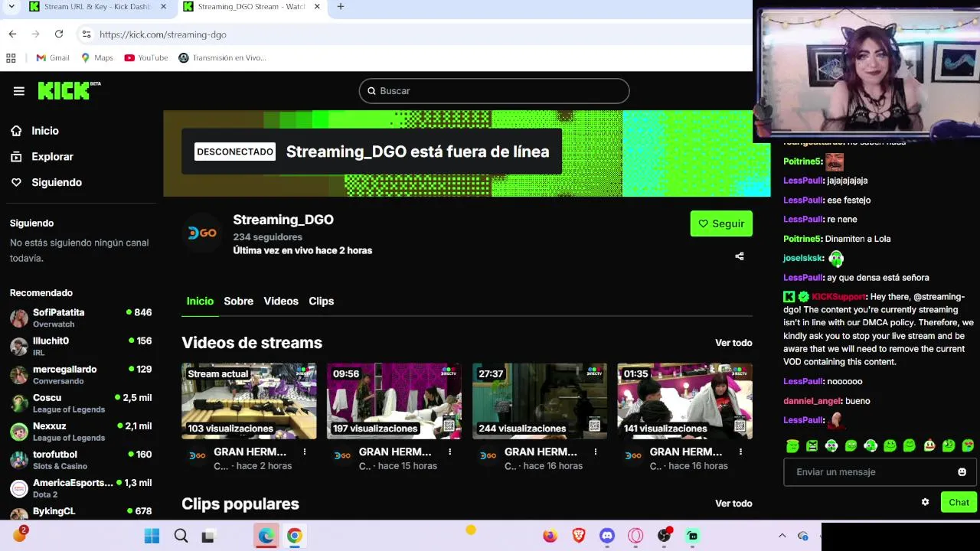Open Firefox from the taskbar
The width and height of the screenshot is (980, 551).
(x=550, y=536)
